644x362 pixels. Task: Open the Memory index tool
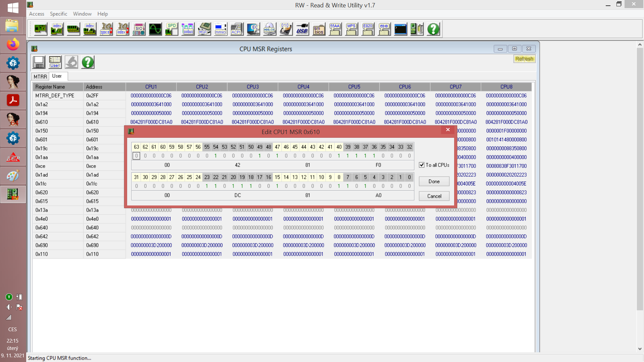pyautogui.click(x=90, y=29)
